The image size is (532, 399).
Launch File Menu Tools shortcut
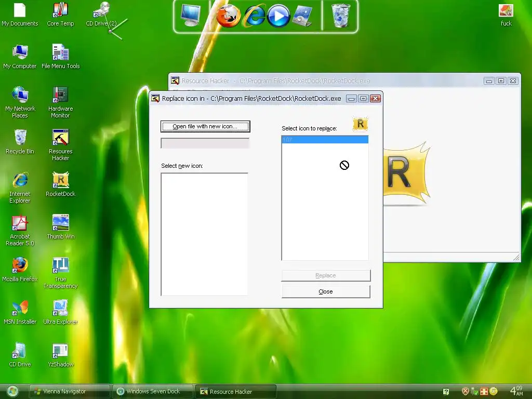point(60,57)
